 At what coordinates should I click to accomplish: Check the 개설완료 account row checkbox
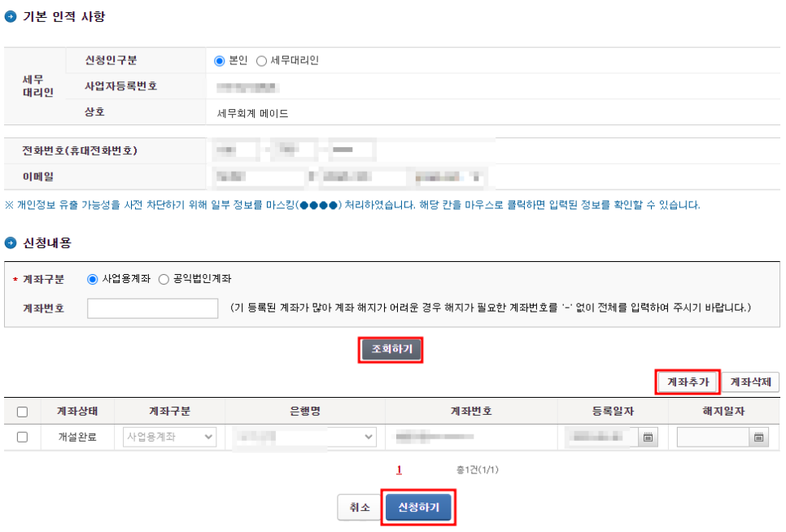(22, 437)
